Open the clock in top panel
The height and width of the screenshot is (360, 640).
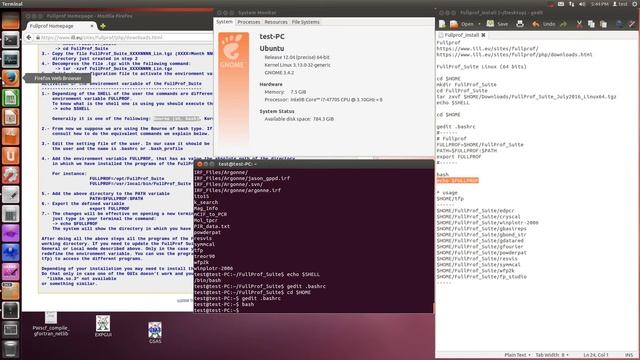(x=600, y=4)
